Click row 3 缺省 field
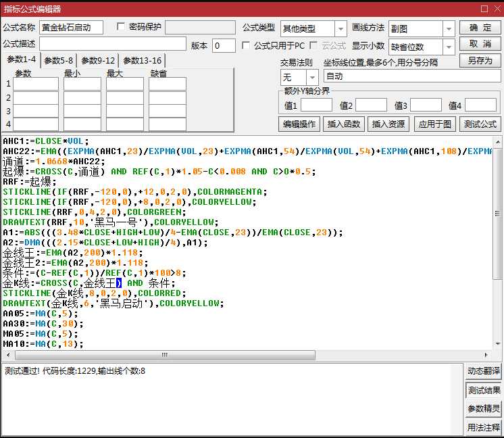 point(168,111)
